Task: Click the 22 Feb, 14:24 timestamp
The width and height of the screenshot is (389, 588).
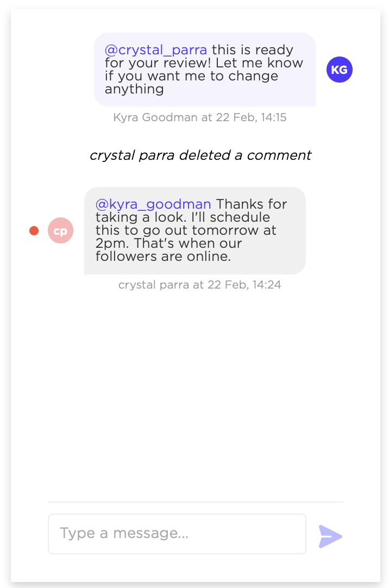Action: pyautogui.click(x=244, y=285)
